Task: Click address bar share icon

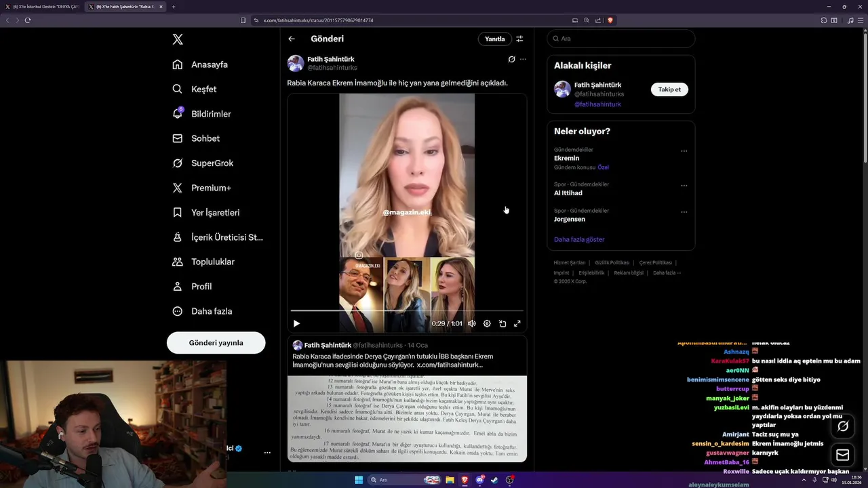Action: (598, 20)
